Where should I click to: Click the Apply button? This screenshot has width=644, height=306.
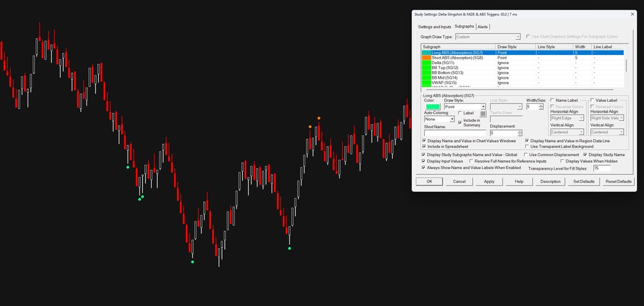(489, 181)
